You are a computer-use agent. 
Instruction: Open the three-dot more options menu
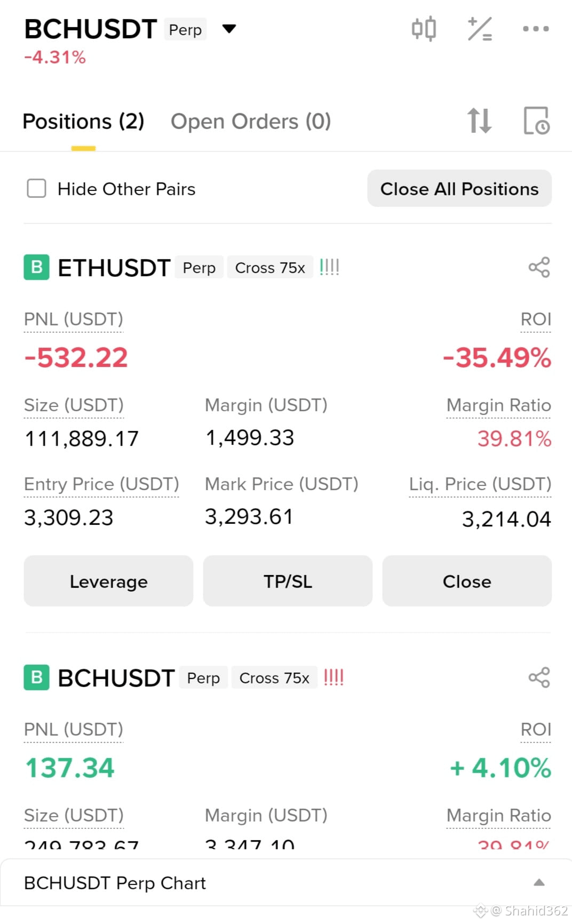point(536,29)
